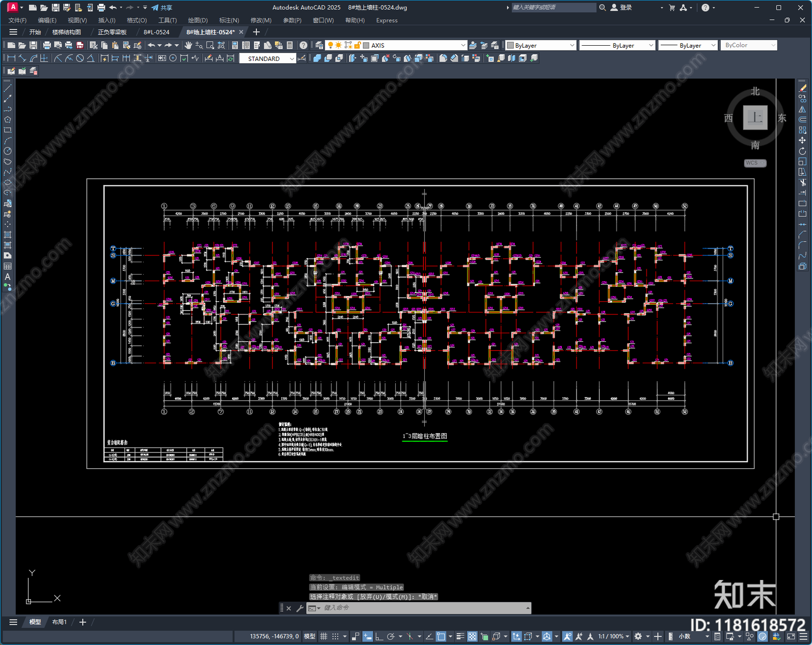Select the Mirror tool in right toolbar
This screenshot has width=812, height=645.
[802, 109]
